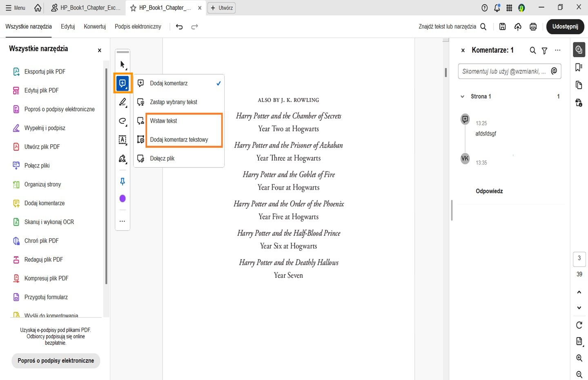This screenshot has height=380, width=588.
Task: Pick the purple annotation color swatch
Action: (122, 199)
